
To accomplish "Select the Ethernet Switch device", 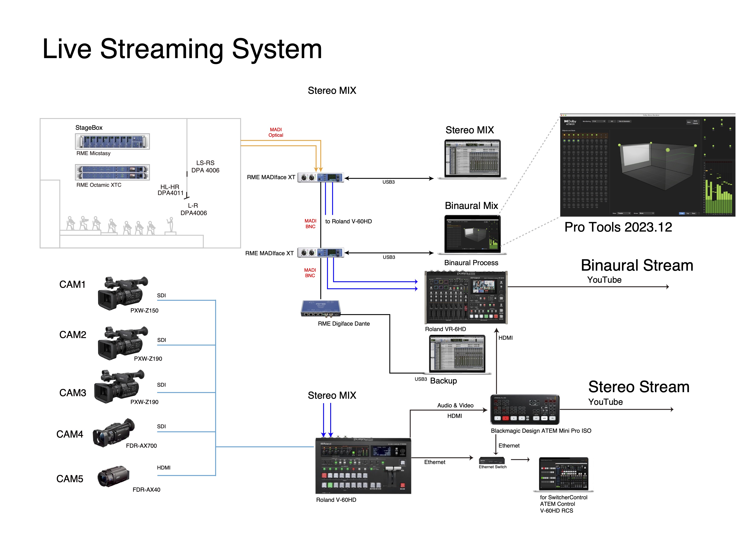I will pyautogui.click(x=492, y=460).
